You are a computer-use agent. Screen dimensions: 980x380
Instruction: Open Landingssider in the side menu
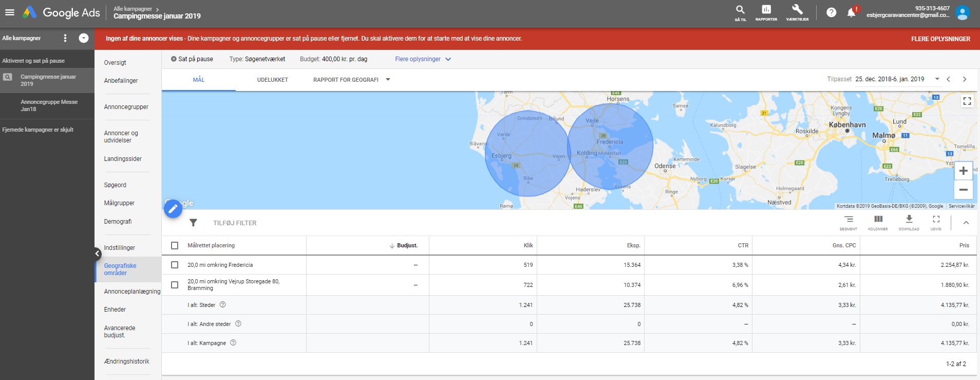pos(123,159)
